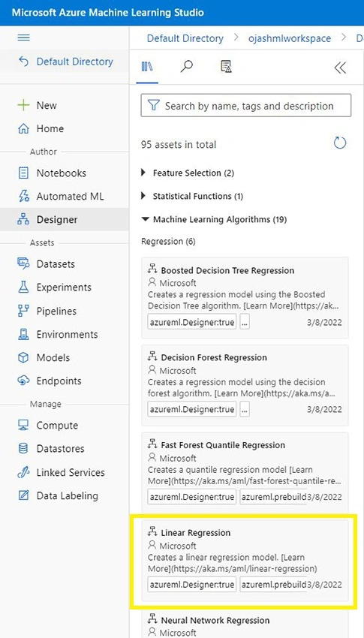
Task: Refresh the asset list
Action: click(339, 143)
